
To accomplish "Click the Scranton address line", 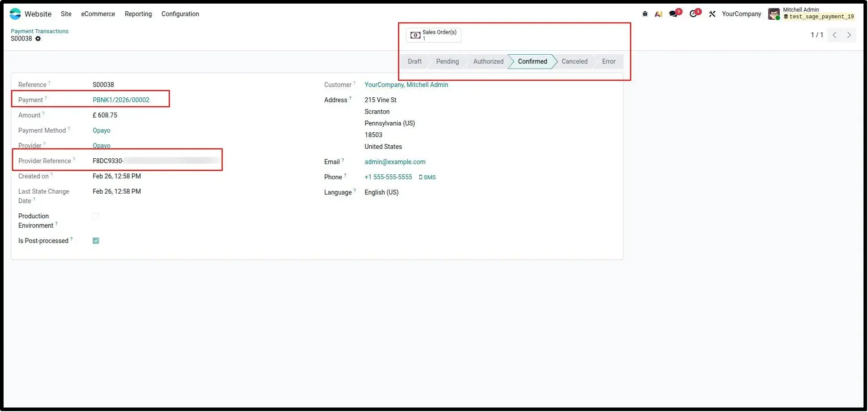I will (377, 112).
